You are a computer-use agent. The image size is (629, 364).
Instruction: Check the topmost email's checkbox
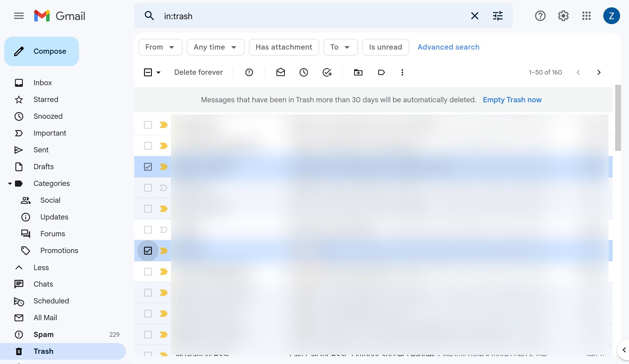(148, 125)
